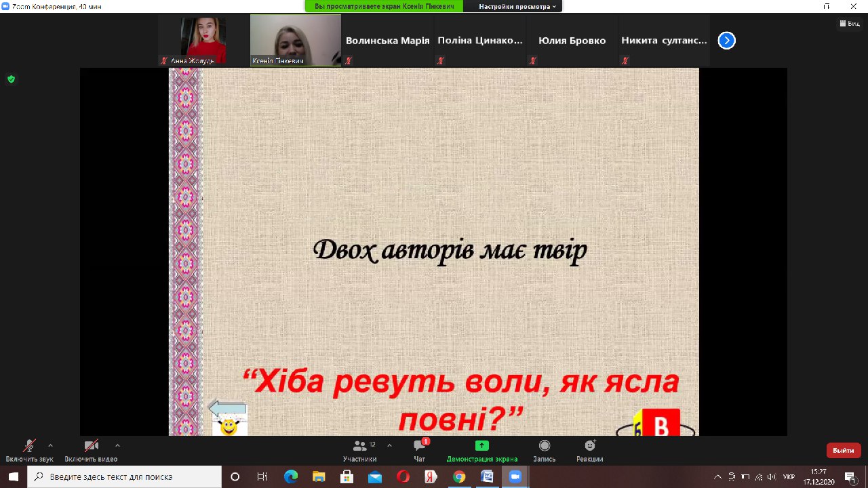Start screen sharing with Демонстрация экрана

click(481, 447)
